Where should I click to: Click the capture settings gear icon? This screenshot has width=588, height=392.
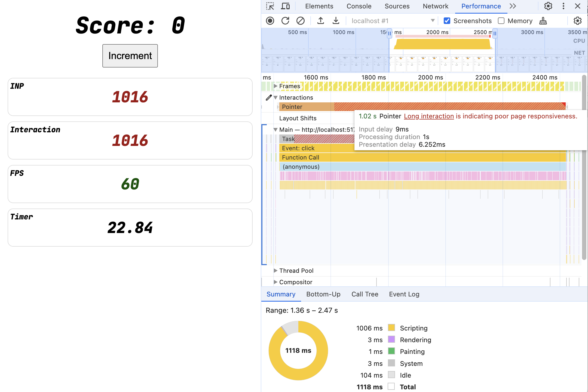click(578, 21)
